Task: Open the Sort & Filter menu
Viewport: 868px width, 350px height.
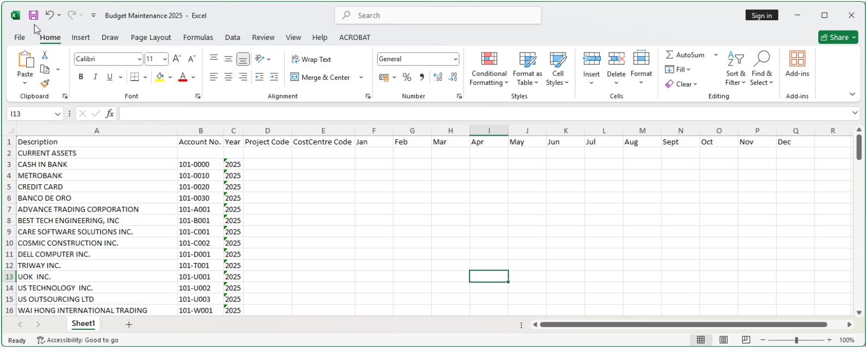Action: pos(735,68)
